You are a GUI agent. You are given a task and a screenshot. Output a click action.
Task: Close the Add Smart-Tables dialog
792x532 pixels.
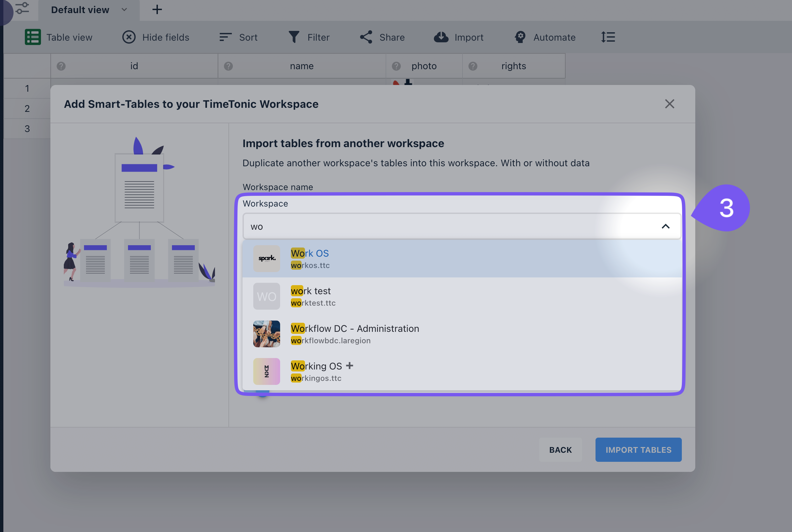(669, 104)
